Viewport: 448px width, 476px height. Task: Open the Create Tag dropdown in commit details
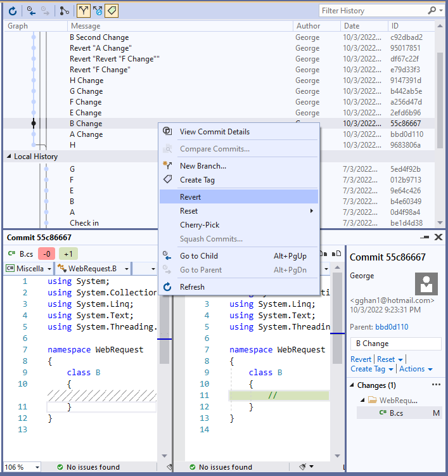(391, 370)
